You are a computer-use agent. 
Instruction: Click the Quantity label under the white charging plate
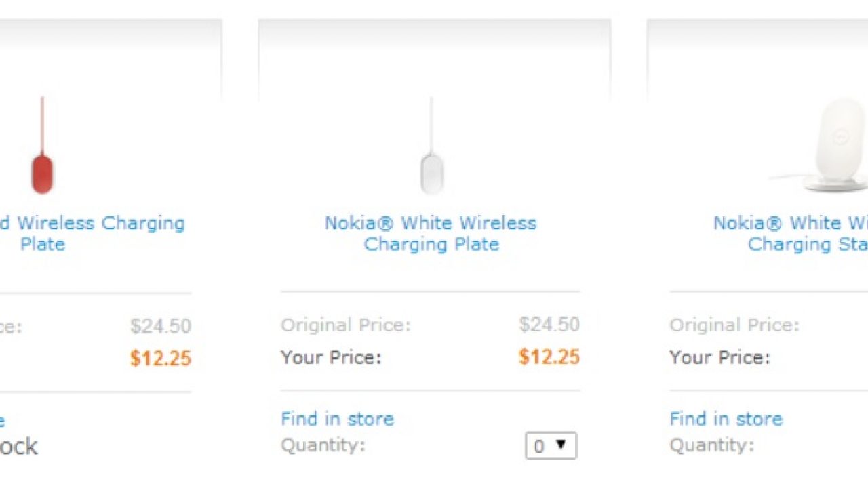(x=323, y=445)
